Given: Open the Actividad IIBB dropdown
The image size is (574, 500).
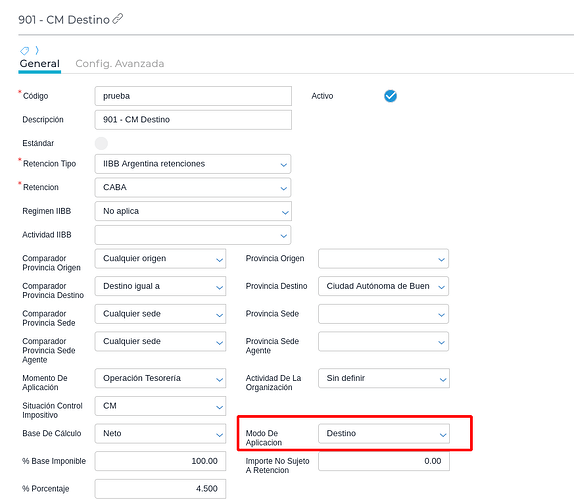Looking at the screenshot, I should [x=193, y=235].
